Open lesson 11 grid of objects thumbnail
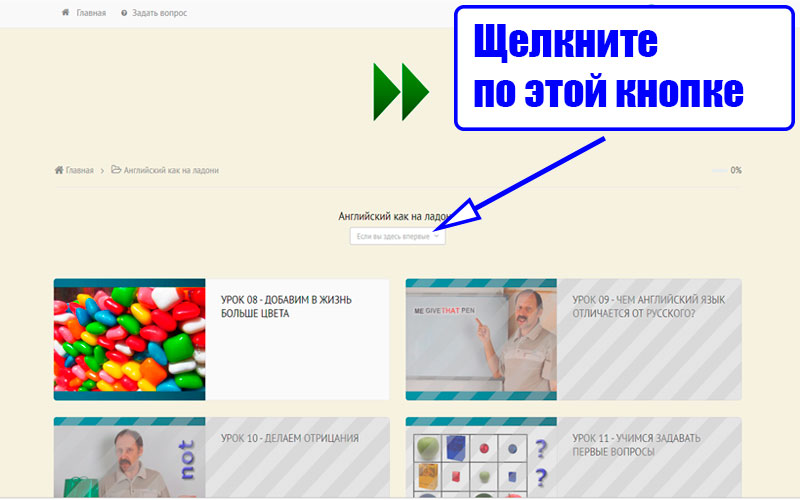This screenshot has width=800, height=500. tap(481, 457)
